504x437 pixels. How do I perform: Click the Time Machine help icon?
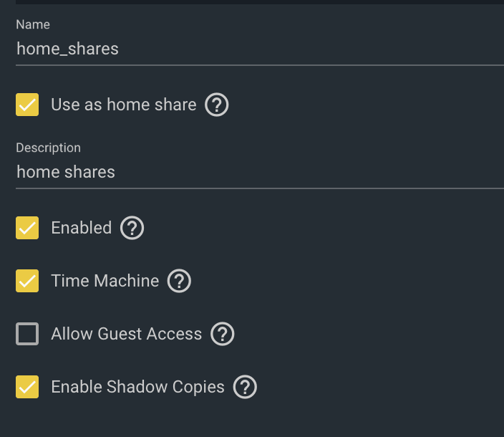[179, 281]
